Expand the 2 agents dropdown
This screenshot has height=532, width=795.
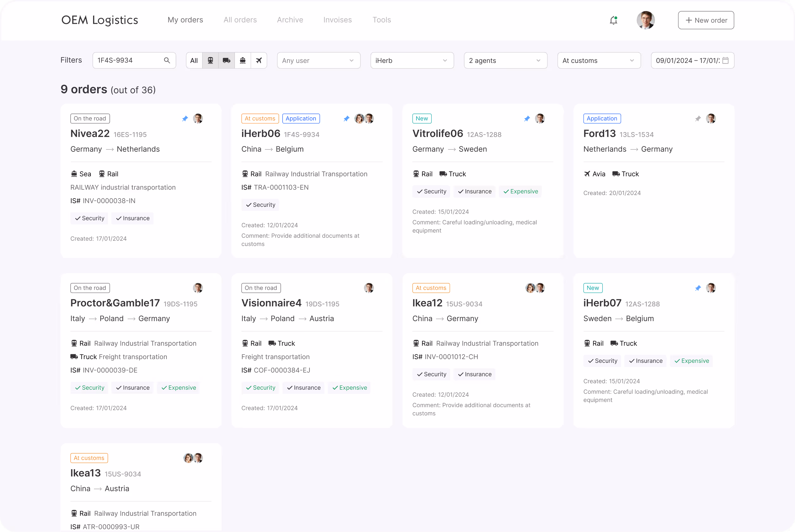(505, 60)
